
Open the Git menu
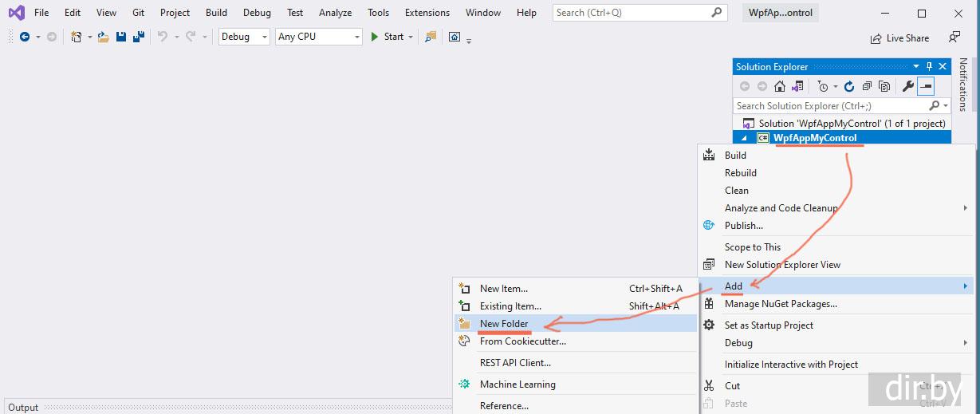click(x=139, y=13)
